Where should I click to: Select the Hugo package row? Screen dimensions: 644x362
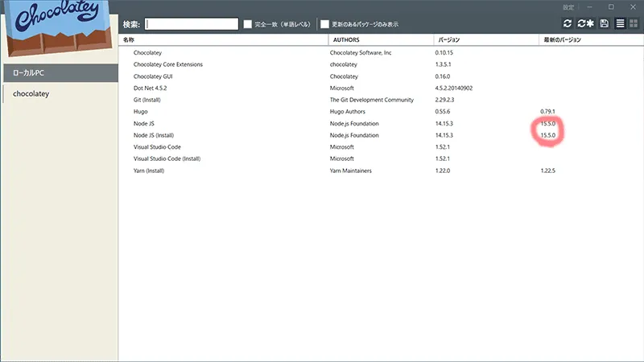click(381, 112)
